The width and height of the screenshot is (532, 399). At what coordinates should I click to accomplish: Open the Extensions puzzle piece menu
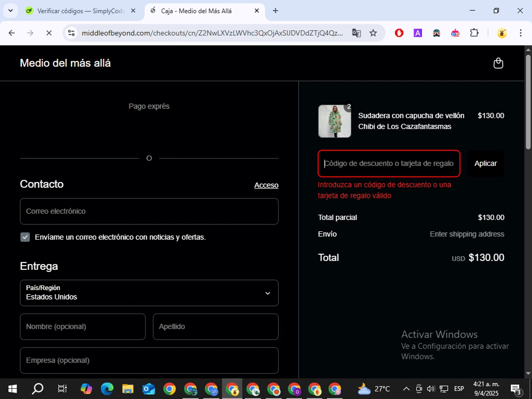pyautogui.click(x=474, y=33)
